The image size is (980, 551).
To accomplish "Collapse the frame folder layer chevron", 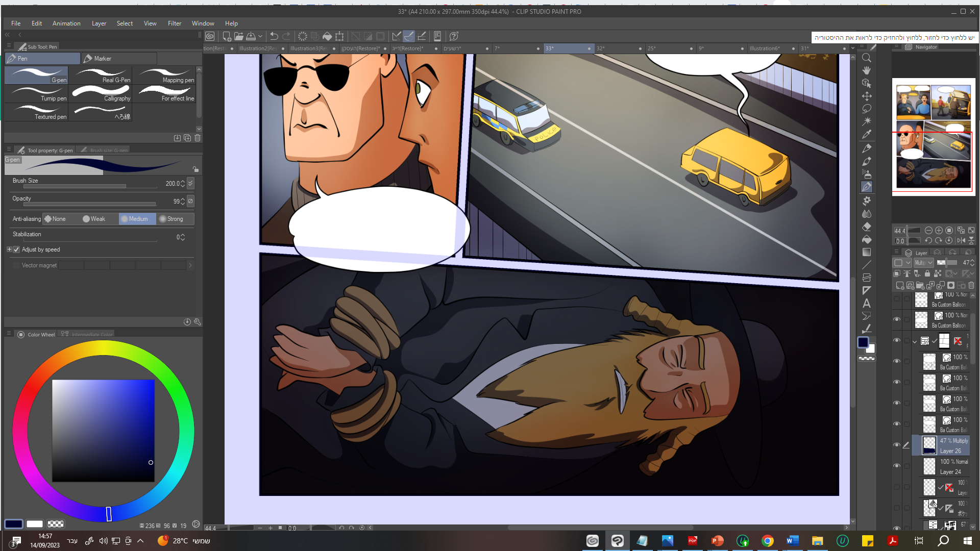I will 914,341.
